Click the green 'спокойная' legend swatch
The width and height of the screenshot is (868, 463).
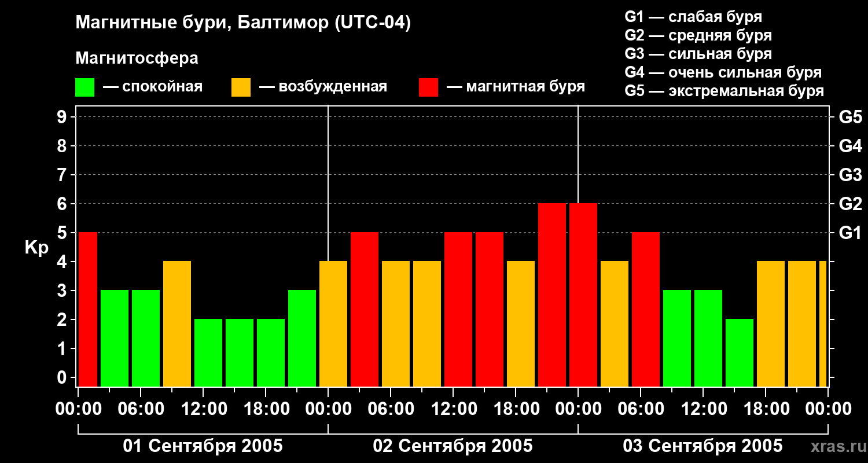(x=84, y=87)
